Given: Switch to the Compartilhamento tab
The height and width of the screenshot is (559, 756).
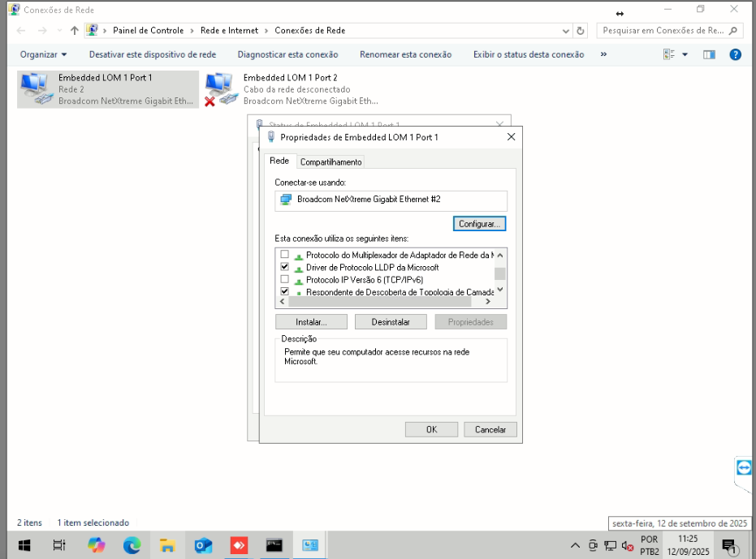Looking at the screenshot, I should coord(330,161).
